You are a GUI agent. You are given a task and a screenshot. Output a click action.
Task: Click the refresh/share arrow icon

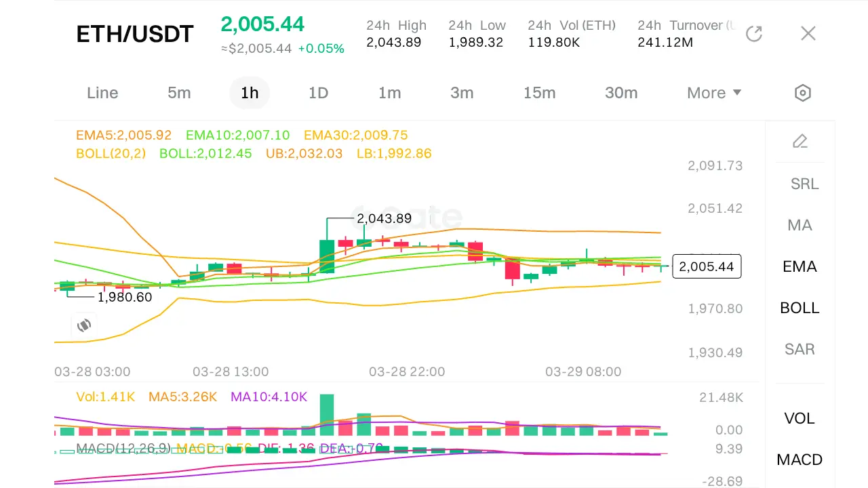[754, 34]
